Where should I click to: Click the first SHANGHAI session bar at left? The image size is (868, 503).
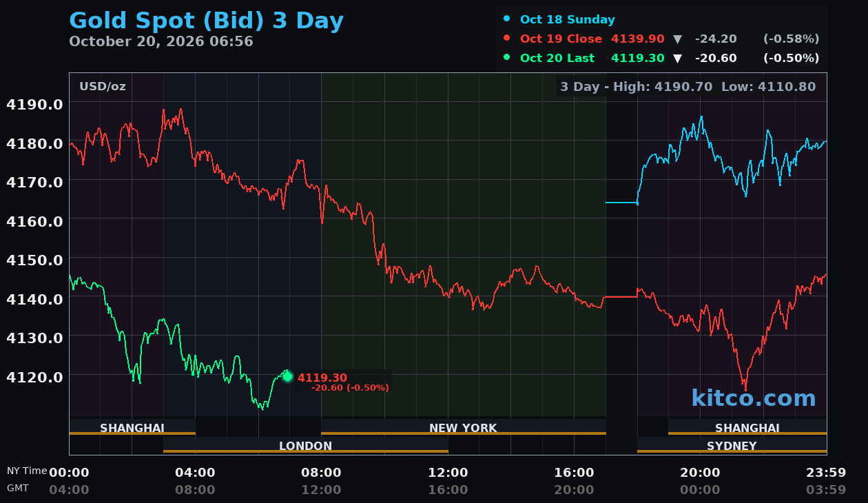click(132, 427)
